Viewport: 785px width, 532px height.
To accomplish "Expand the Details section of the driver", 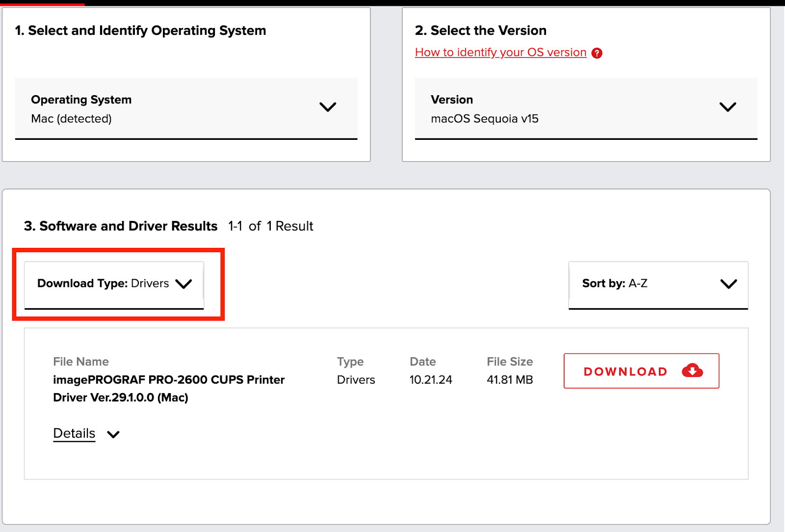I will (74, 433).
